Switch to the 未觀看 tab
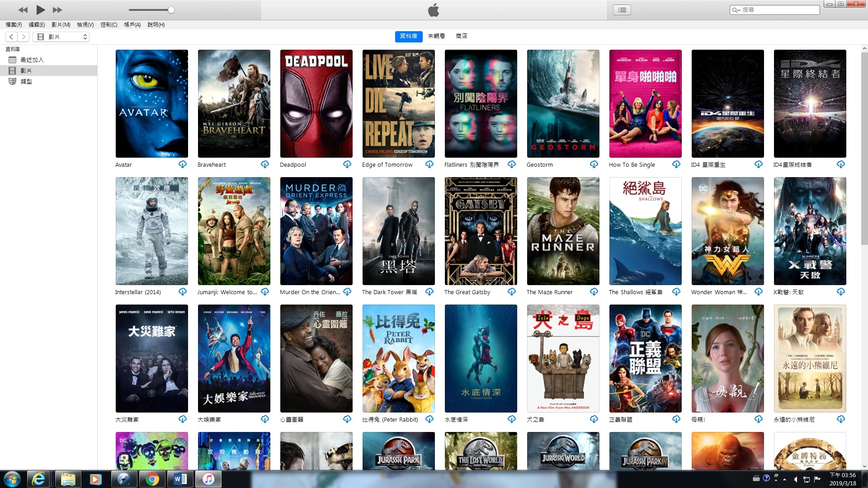Screen dimensions: 868x488 pos(436,36)
